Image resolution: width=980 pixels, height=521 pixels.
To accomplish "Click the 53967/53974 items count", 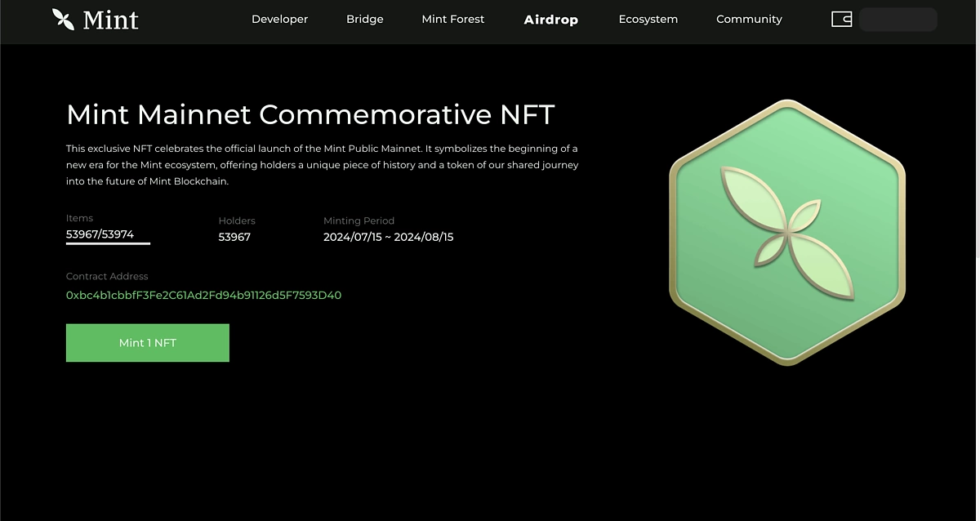I will point(100,234).
